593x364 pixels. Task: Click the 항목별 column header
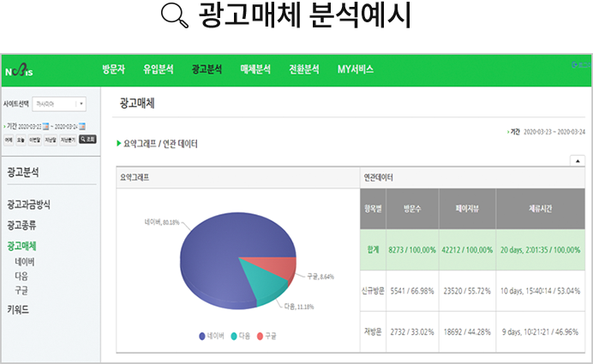tap(373, 209)
